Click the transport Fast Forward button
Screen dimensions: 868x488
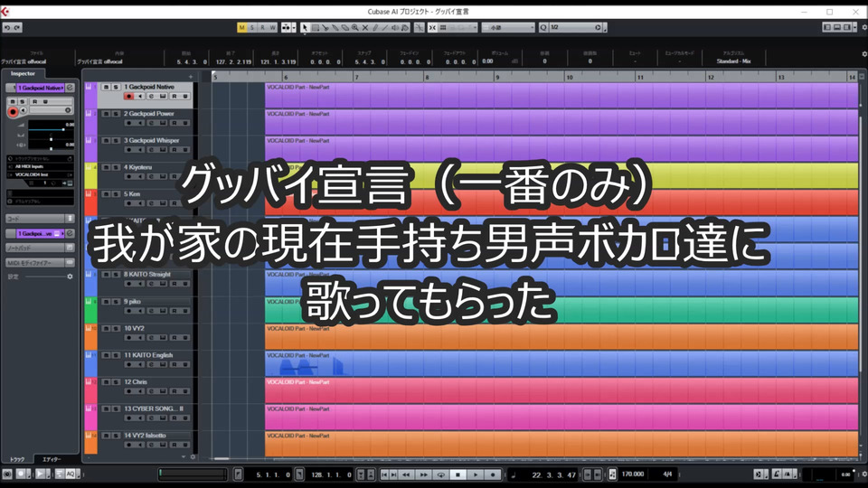point(423,474)
